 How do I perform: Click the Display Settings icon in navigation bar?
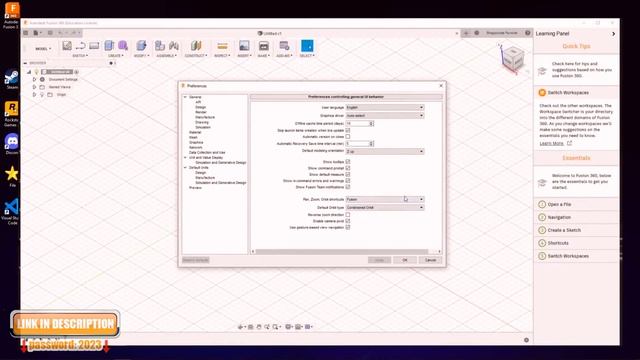(x=289, y=327)
